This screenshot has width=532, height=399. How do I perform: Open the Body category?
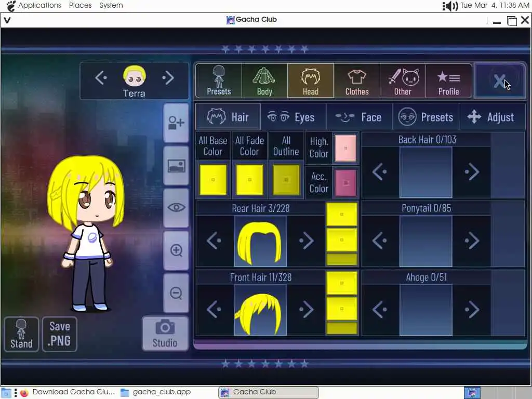[264, 81]
